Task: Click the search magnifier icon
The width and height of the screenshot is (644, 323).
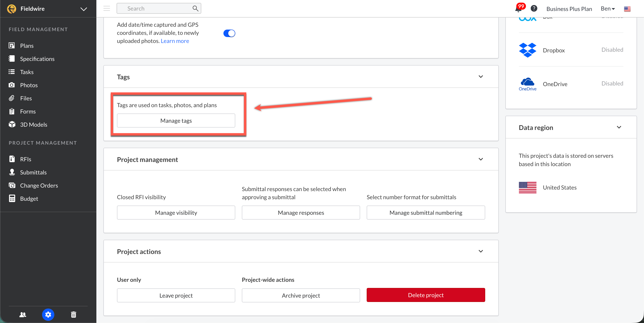Action: 195,9
